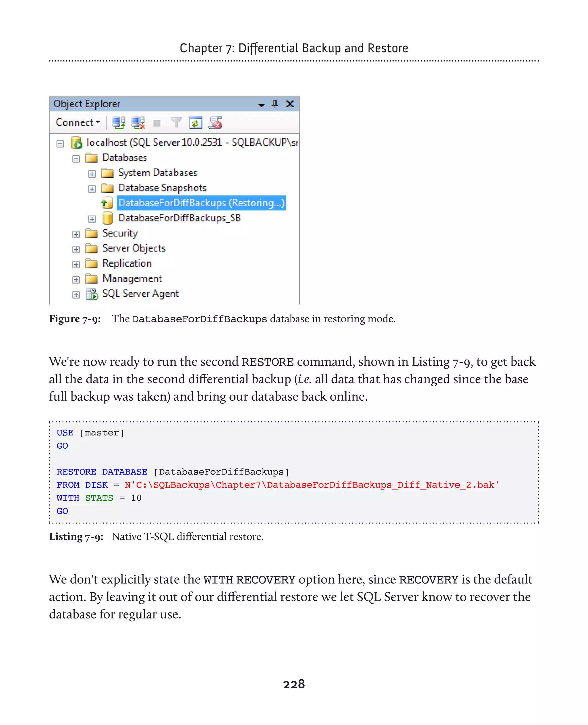Collapse the Databases folder node

pos(76,158)
